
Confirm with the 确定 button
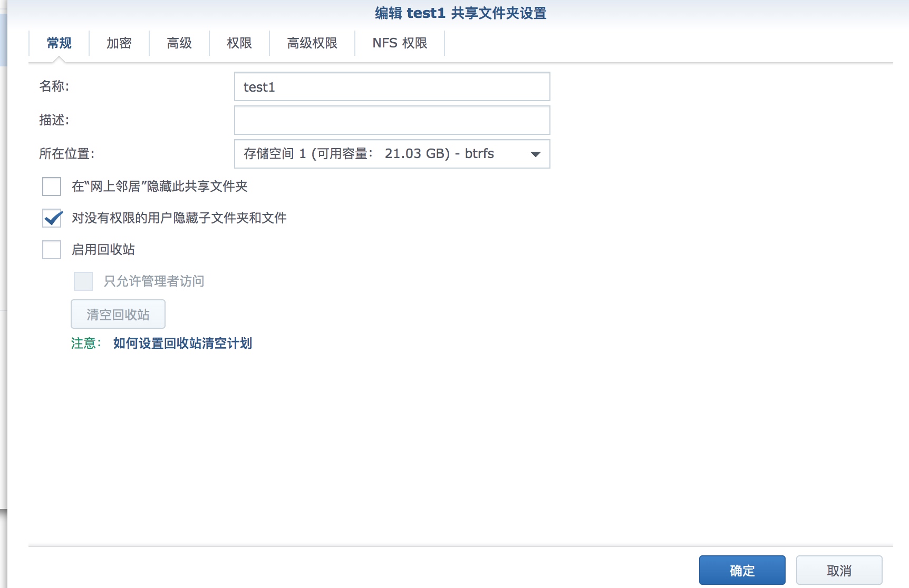(742, 570)
